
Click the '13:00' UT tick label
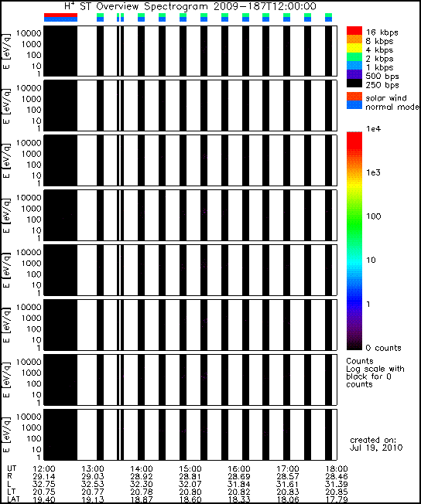(x=92, y=469)
